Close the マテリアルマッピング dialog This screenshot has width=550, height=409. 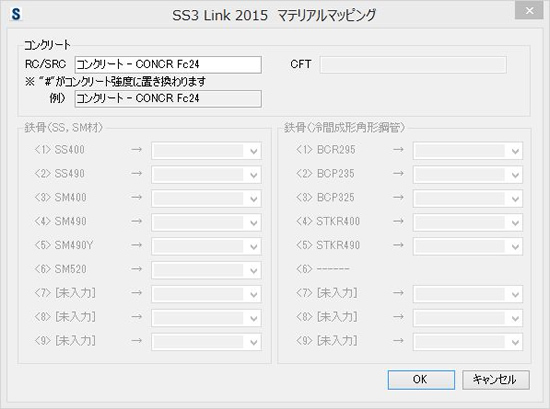(529, 11)
